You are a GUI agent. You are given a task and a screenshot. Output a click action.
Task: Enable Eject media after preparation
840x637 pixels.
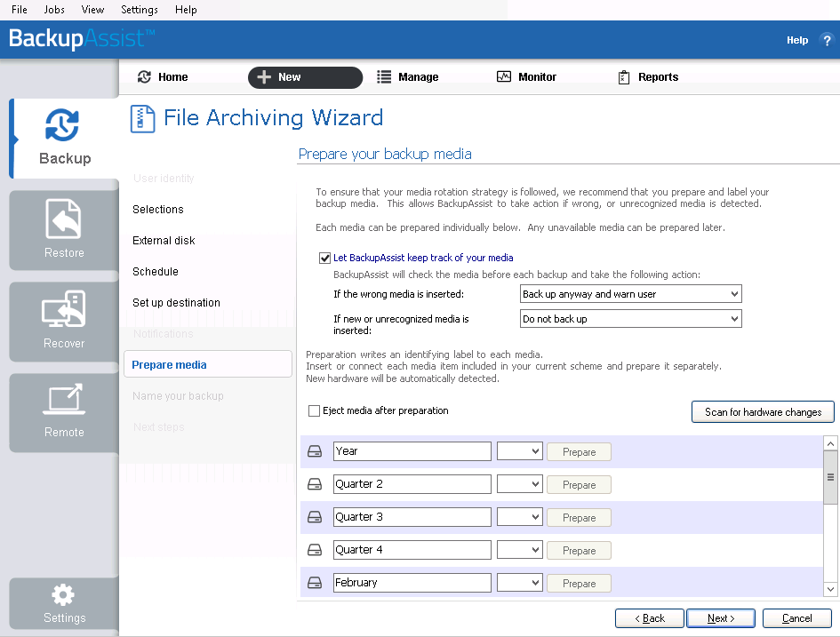tap(314, 410)
